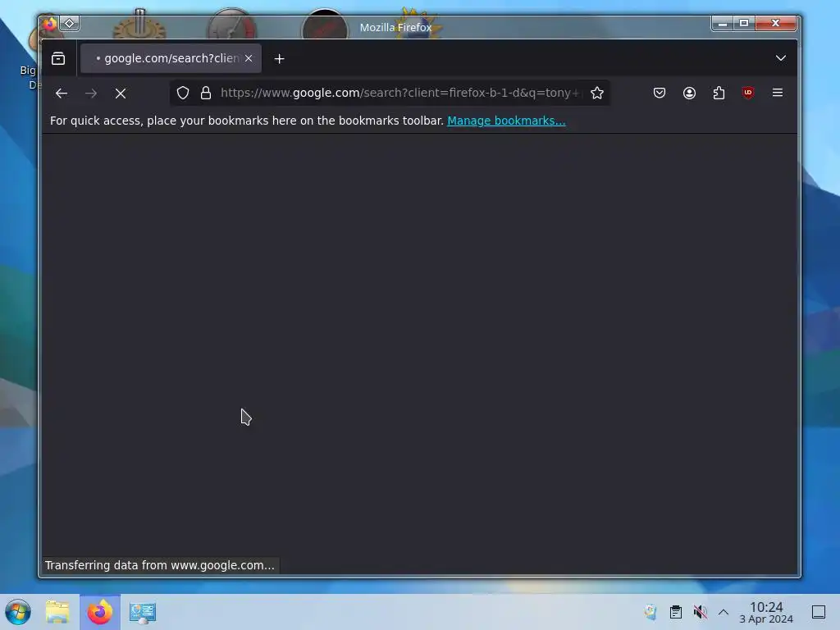Open the Firefox View button
Screen dimensions: 840x630
(x=58, y=58)
